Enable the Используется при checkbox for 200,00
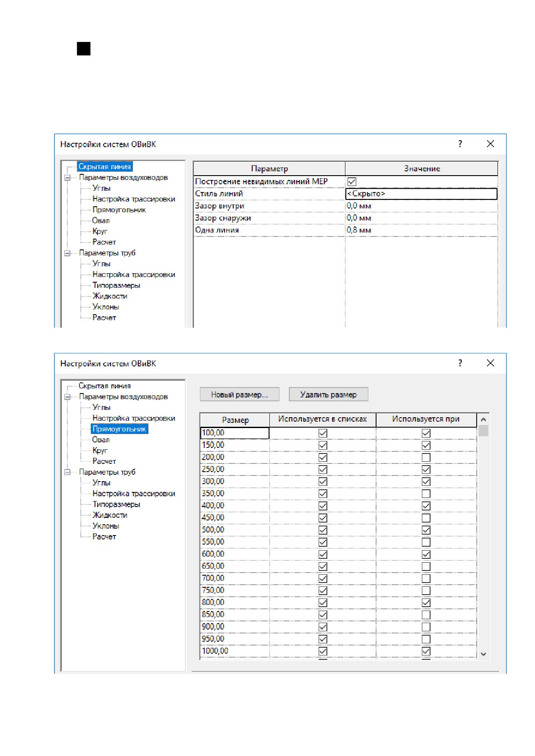This screenshot has height=756, width=535. pos(426,457)
